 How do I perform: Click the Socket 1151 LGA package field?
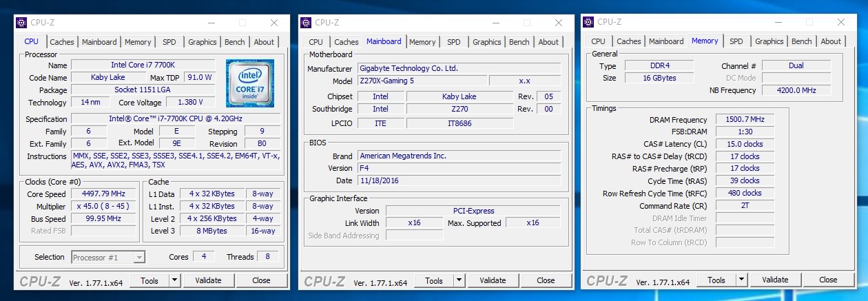(x=143, y=90)
